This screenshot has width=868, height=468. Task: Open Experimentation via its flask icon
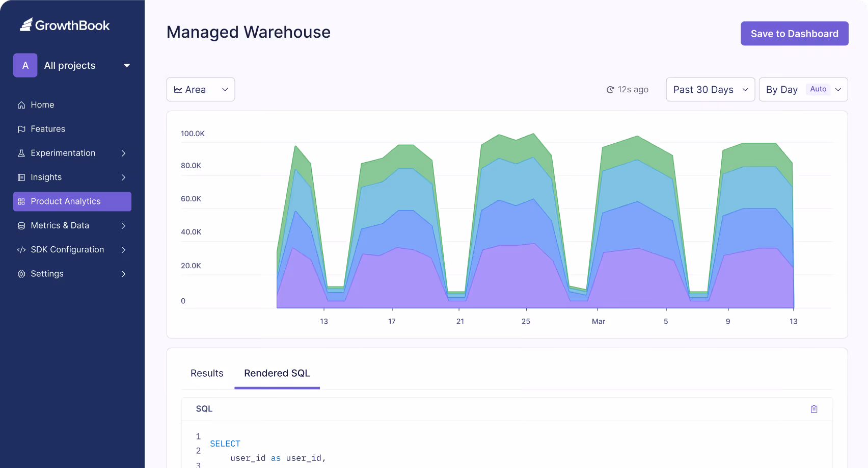pyautogui.click(x=21, y=153)
